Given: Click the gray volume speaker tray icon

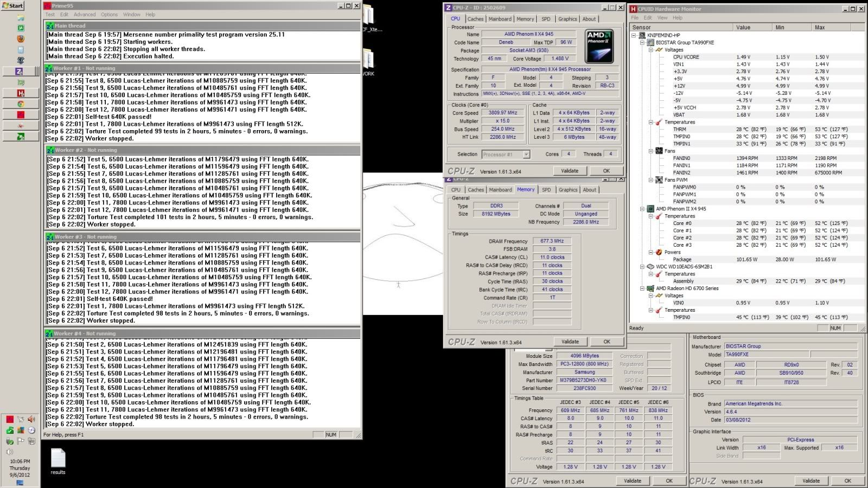Looking at the screenshot, I should pyautogui.click(x=10, y=452).
